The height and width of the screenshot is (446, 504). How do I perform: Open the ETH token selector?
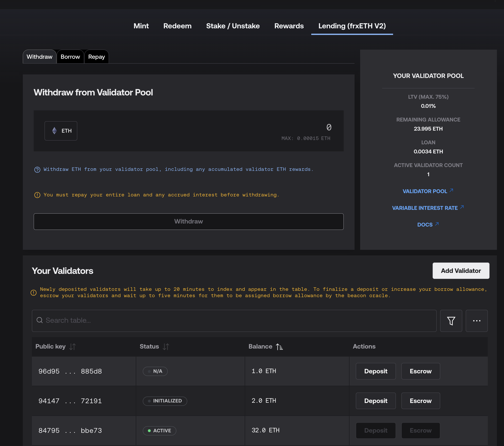point(61,131)
